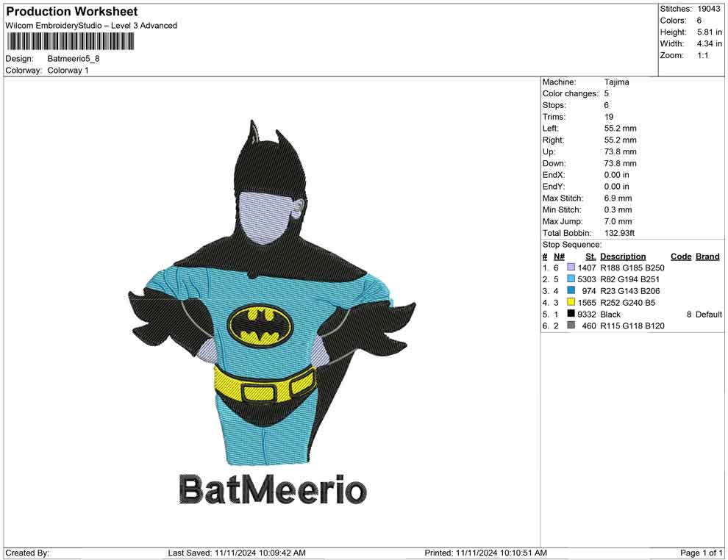
Task: Click the Code column header
Action: click(681, 256)
